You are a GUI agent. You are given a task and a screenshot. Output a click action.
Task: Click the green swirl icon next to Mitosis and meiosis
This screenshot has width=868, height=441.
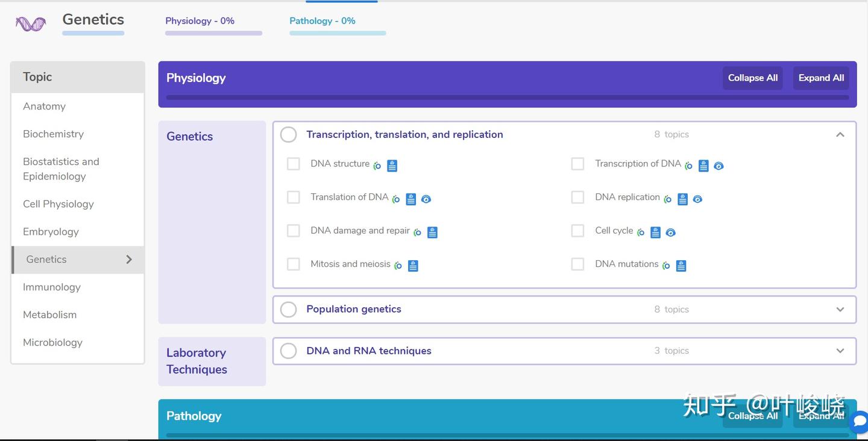point(398,266)
